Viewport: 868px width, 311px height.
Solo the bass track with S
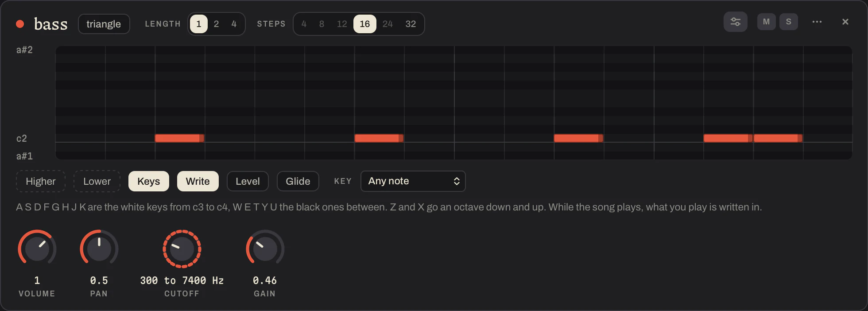click(788, 22)
